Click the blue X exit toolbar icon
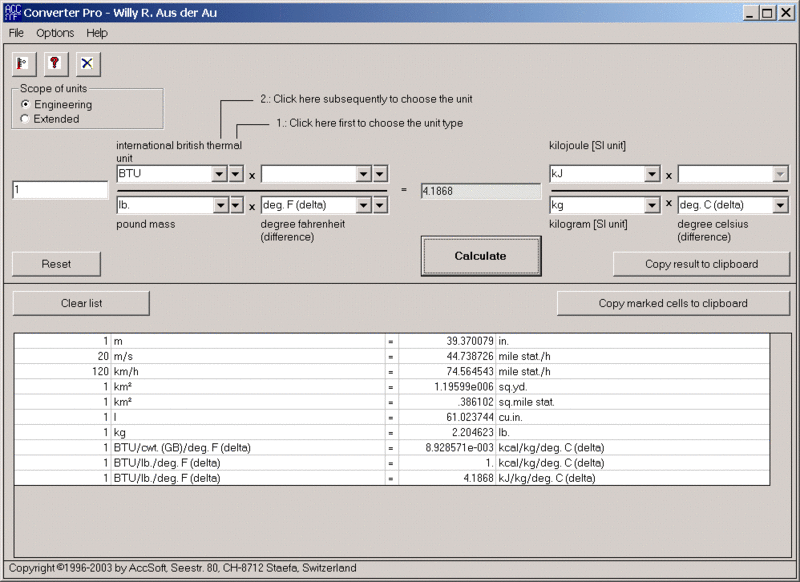 pos(88,64)
